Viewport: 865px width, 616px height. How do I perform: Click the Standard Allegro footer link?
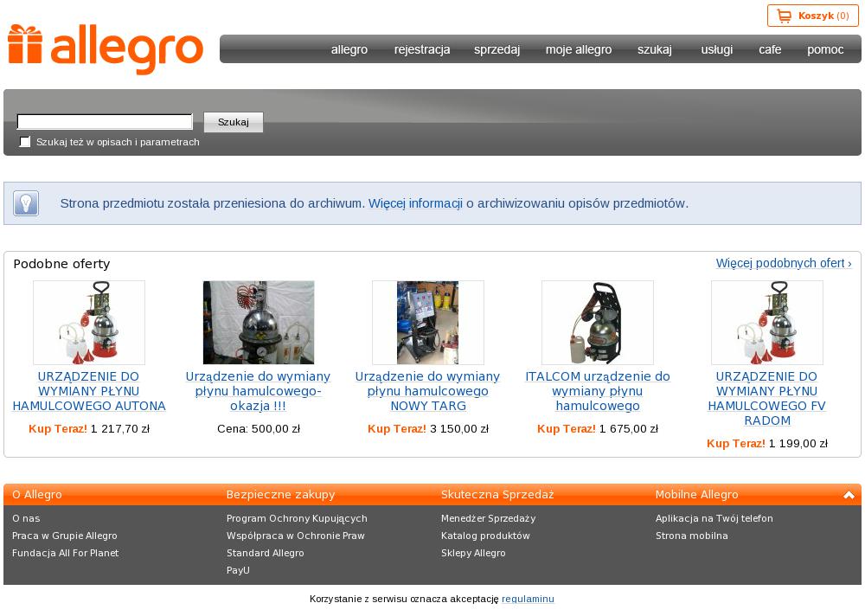tap(266, 553)
